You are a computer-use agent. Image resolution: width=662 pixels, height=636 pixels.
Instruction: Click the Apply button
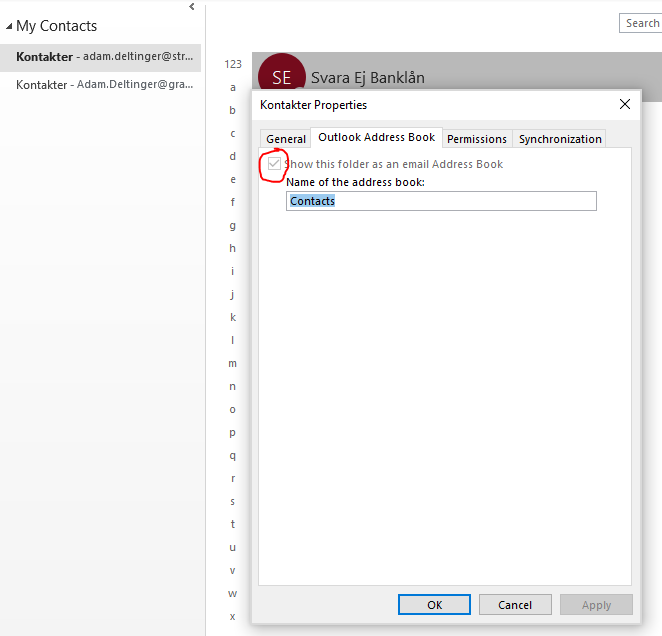[x=596, y=605]
